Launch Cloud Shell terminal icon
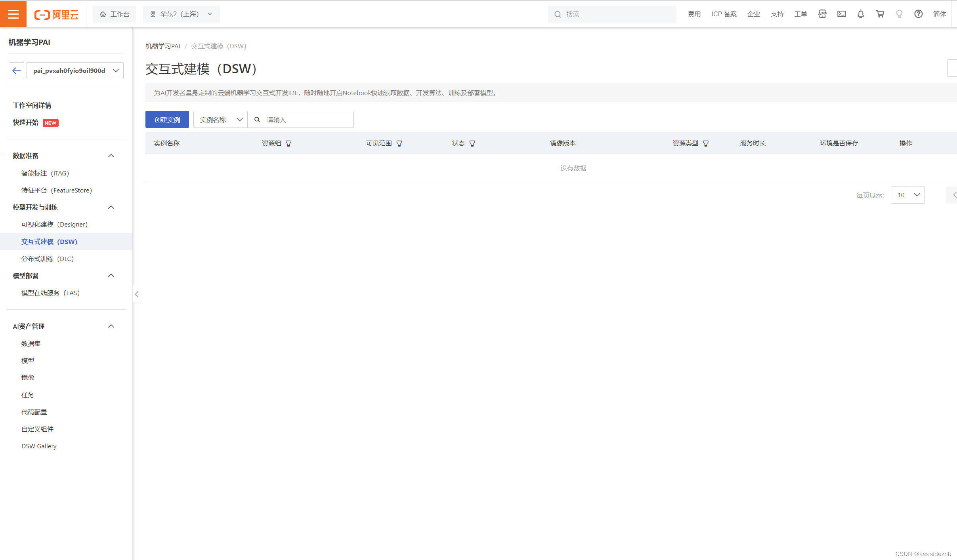Viewport: 957px width, 560px height. coord(841,14)
